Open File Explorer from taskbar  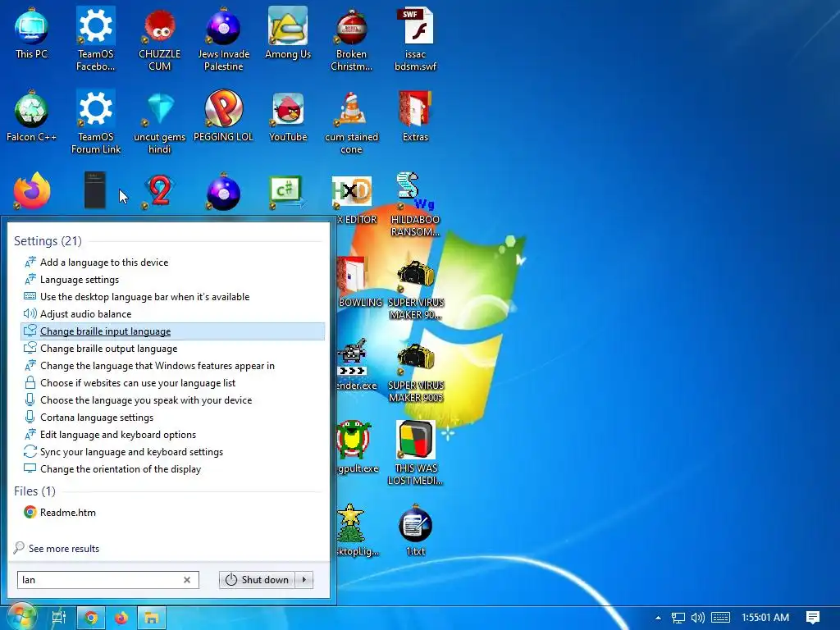(152, 618)
